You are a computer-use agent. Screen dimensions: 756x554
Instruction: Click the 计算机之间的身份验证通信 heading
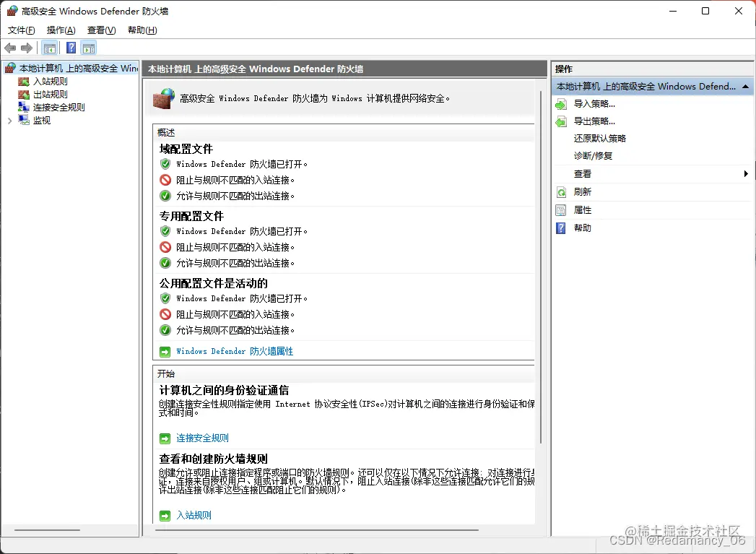pyautogui.click(x=224, y=391)
